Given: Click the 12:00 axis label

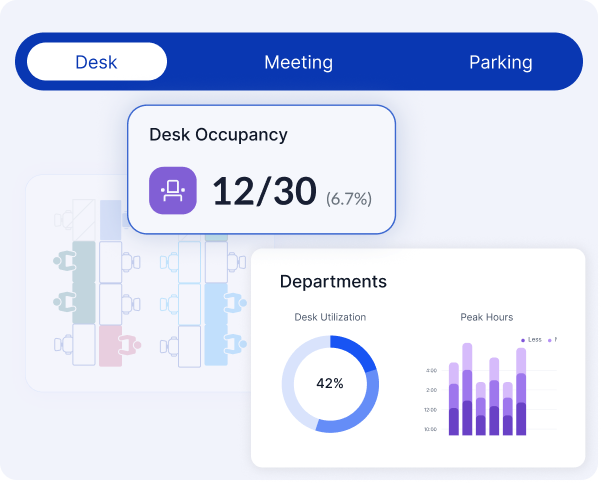Looking at the screenshot, I should point(430,410).
